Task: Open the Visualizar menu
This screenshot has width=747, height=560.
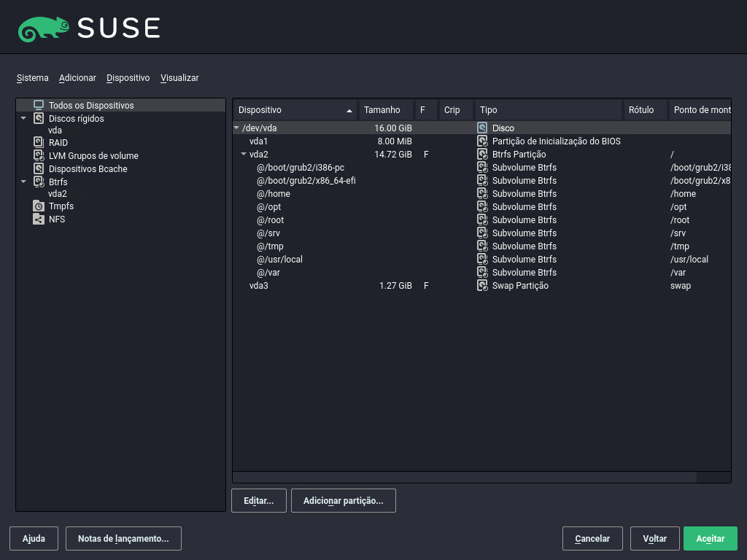Action: click(179, 77)
